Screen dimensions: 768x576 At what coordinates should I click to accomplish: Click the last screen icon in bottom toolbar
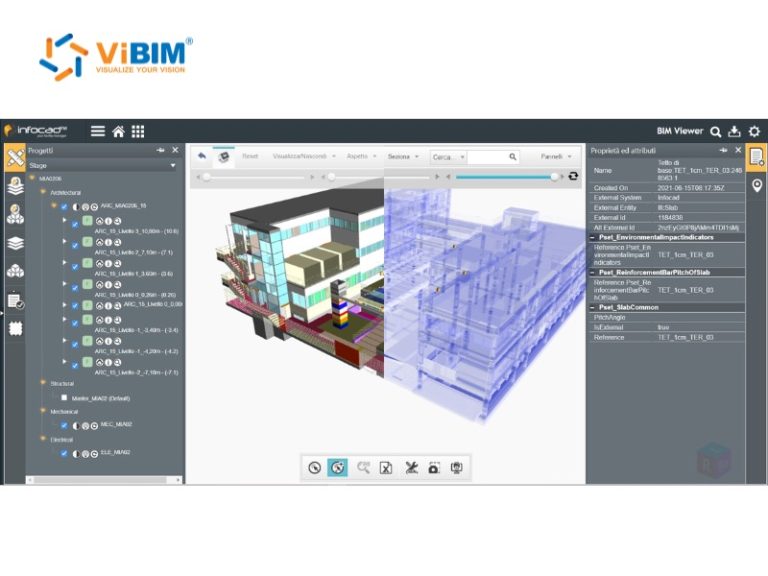click(456, 468)
